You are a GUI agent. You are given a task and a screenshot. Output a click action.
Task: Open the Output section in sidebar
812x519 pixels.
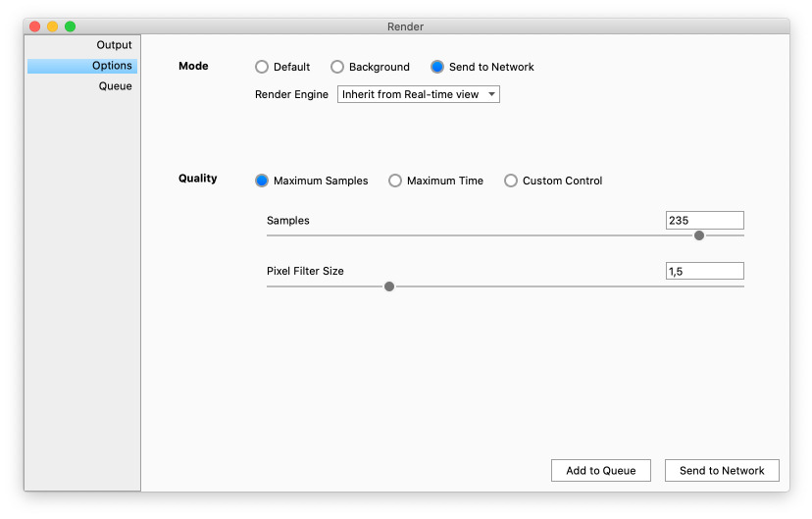pos(114,45)
